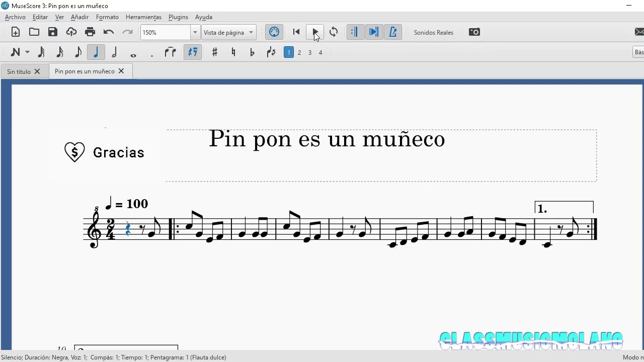The image size is (644, 362).
Task: Close the Pin pon es un muñeco tab
Action: click(x=121, y=71)
